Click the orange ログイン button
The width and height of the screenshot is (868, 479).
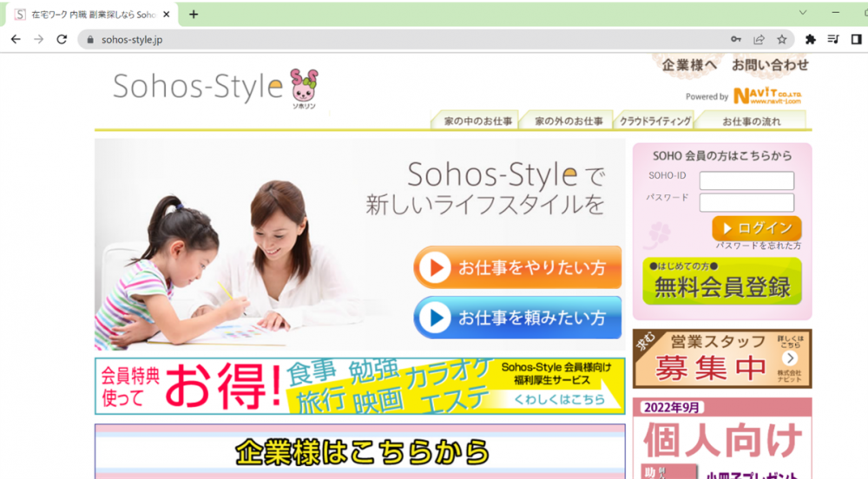click(757, 228)
